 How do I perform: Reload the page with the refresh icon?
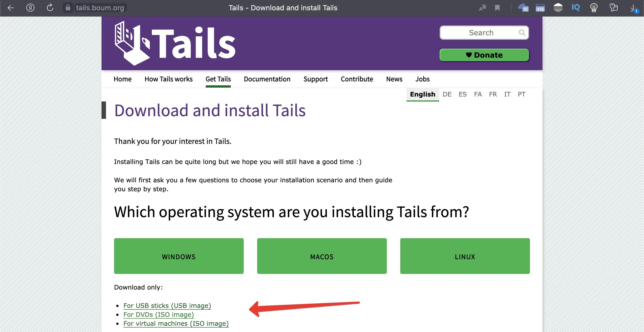[x=50, y=8]
